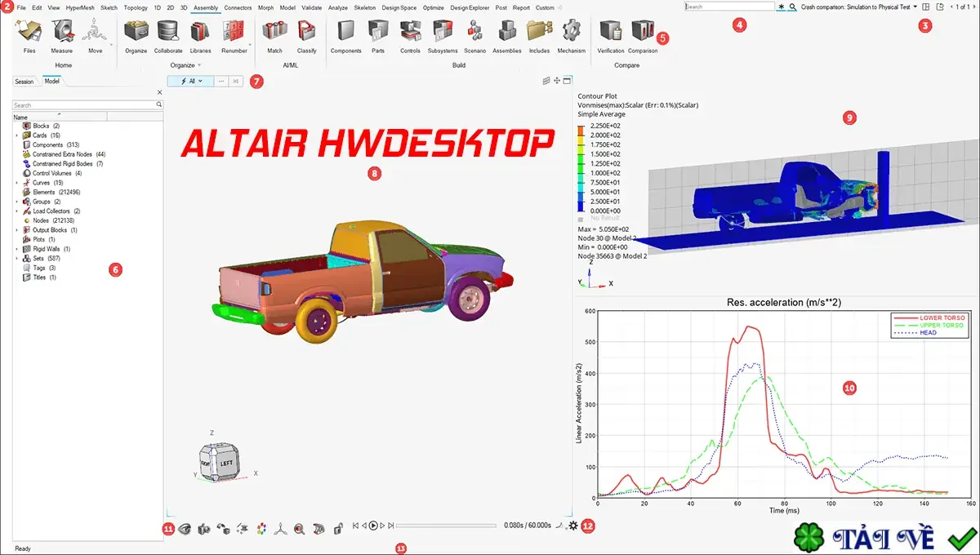Open animation settings gear icon
The height and width of the screenshot is (555, 980).
(x=573, y=526)
